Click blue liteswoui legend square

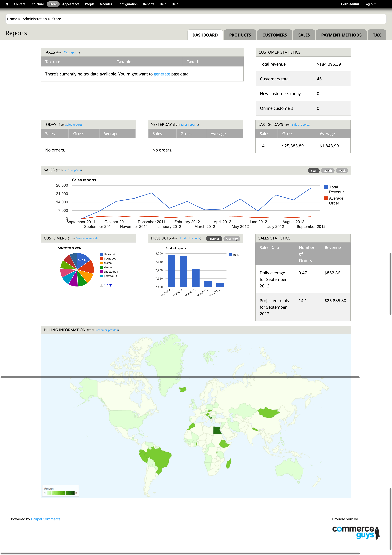[101, 254]
